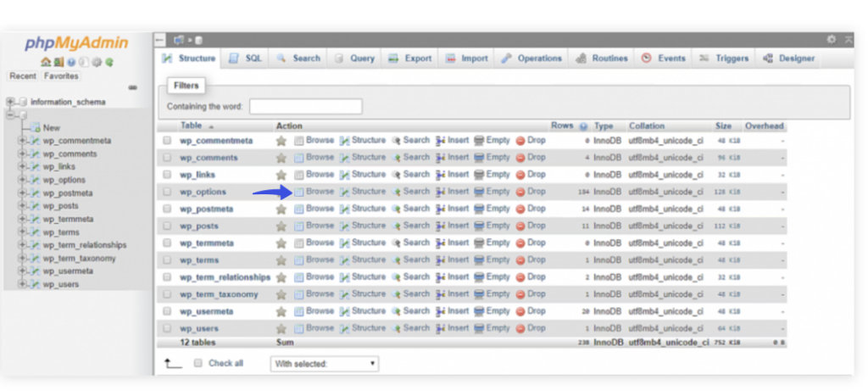Click the phpMyAdmin logo
The width and height of the screenshot is (868, 391).
click(76, 43)
